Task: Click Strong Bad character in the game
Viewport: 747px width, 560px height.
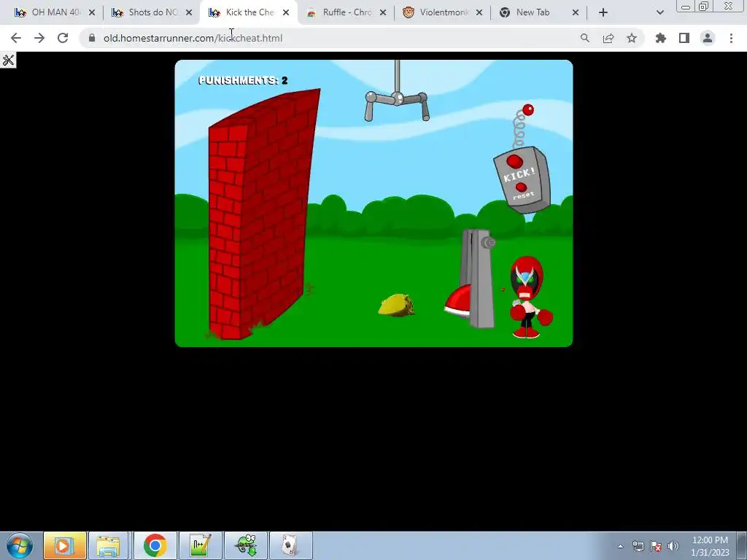Action: pyautogui.click(x=530, y=297)
